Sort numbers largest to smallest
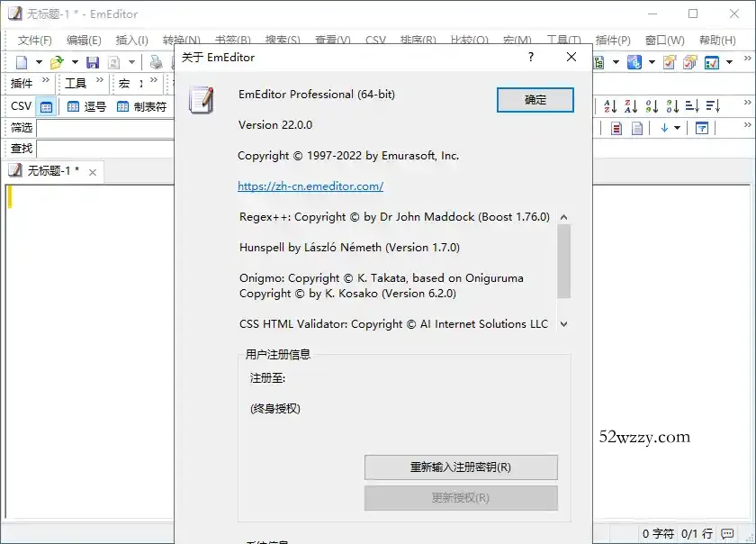The height and width of the screenshot is (544, 756). click(672, 105)
